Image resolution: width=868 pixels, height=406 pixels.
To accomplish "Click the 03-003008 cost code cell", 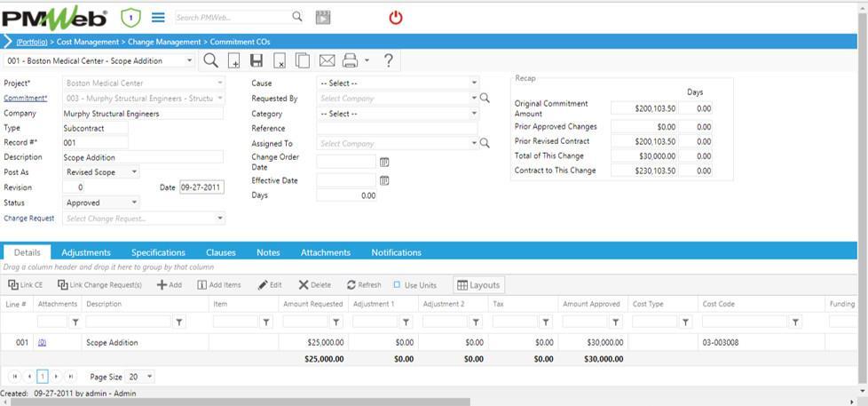I will click(x=761, y=343).
